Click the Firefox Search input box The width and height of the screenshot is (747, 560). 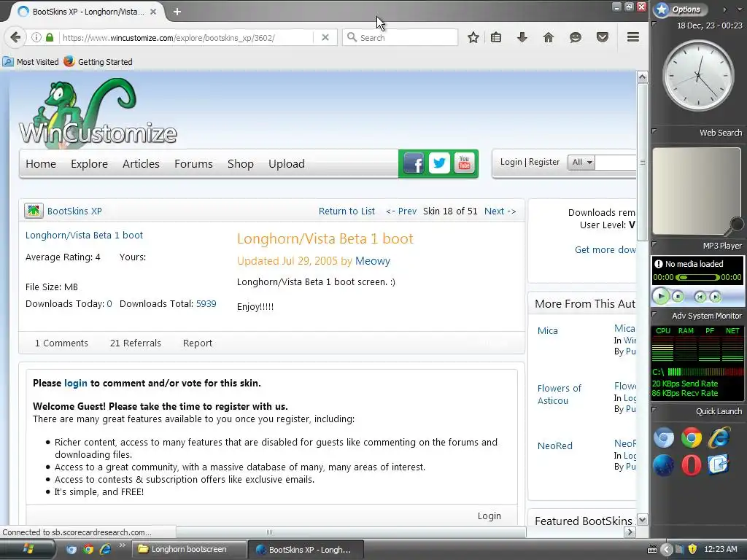click(400, 37)
